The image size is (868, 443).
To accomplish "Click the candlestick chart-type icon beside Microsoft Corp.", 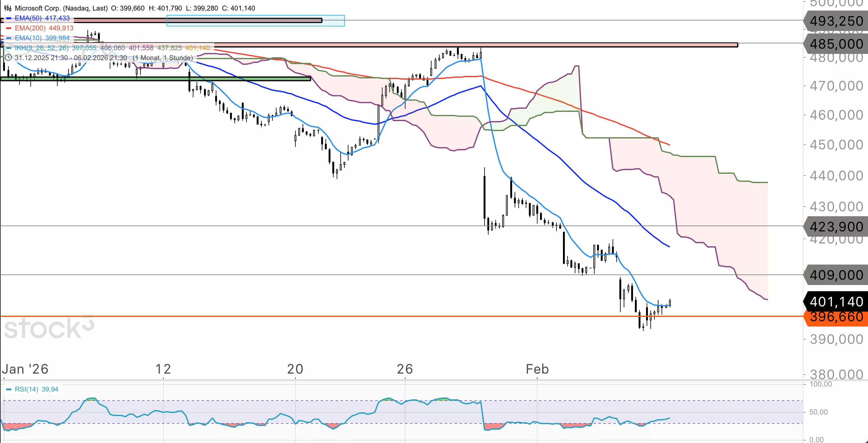I will click(7, 8).
